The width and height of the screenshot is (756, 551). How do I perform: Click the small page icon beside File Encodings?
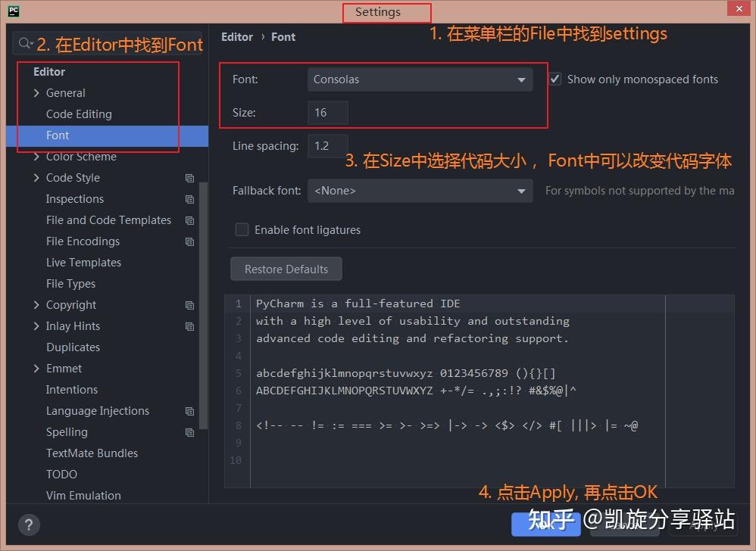(x=189, y=241)
